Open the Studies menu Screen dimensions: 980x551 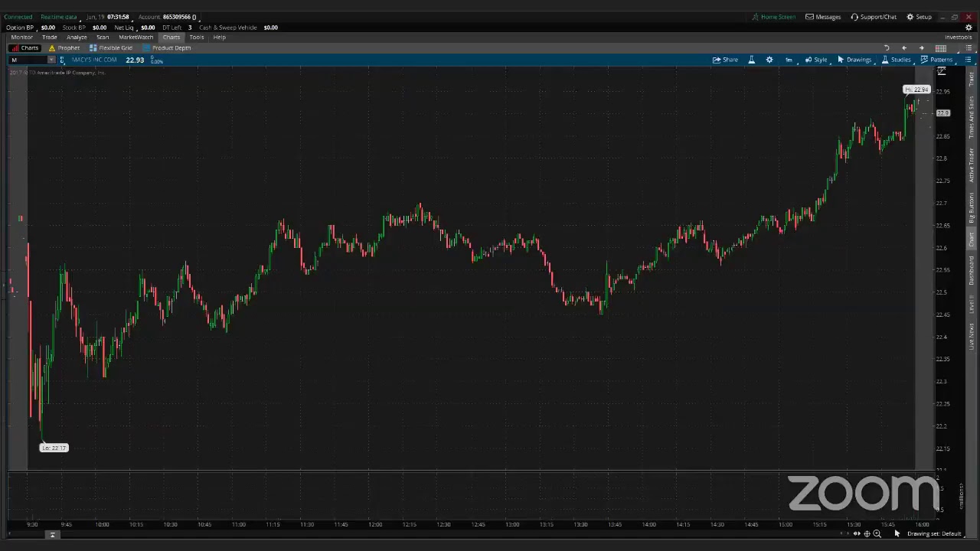click(896, 60)
